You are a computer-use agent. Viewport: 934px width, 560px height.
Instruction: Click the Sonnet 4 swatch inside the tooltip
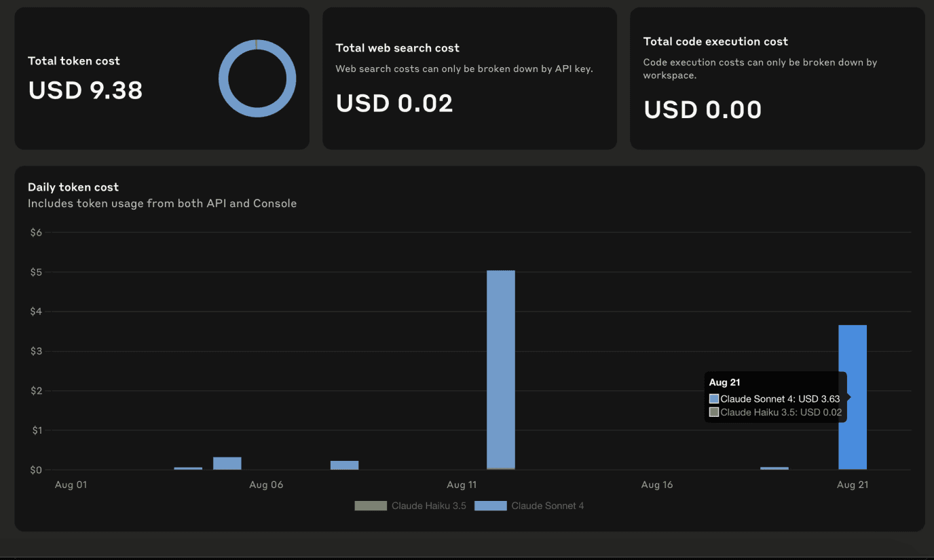713,399
